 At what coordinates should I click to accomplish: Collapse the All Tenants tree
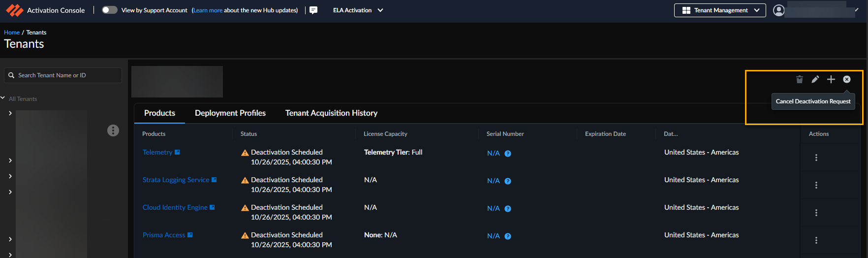point(3,98)
